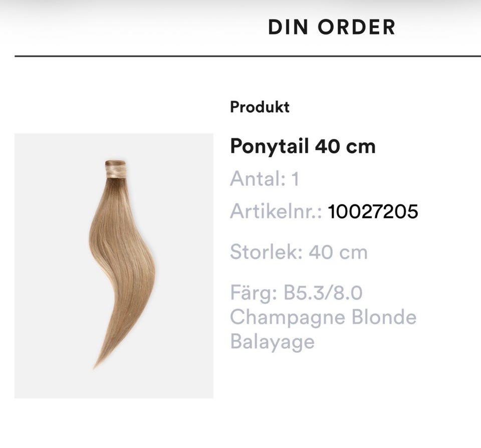Select the 40 cm value beside Storlek
481x448 pixels.
(338, 253)
